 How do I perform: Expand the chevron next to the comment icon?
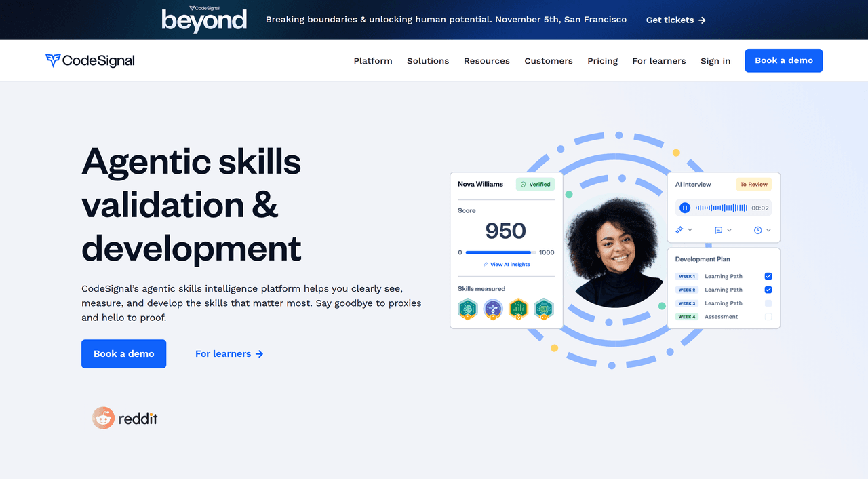[730, 230]
